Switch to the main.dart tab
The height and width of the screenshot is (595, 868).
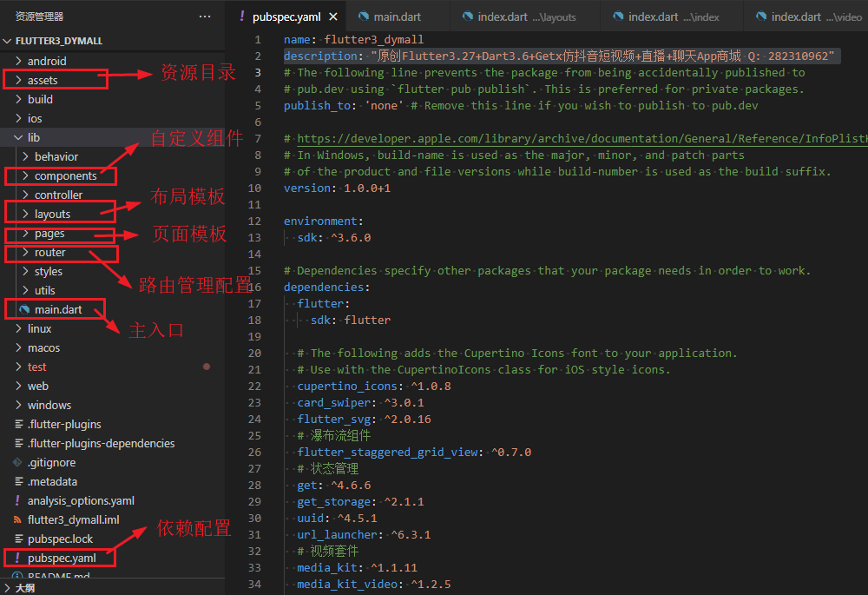(397, 17)
